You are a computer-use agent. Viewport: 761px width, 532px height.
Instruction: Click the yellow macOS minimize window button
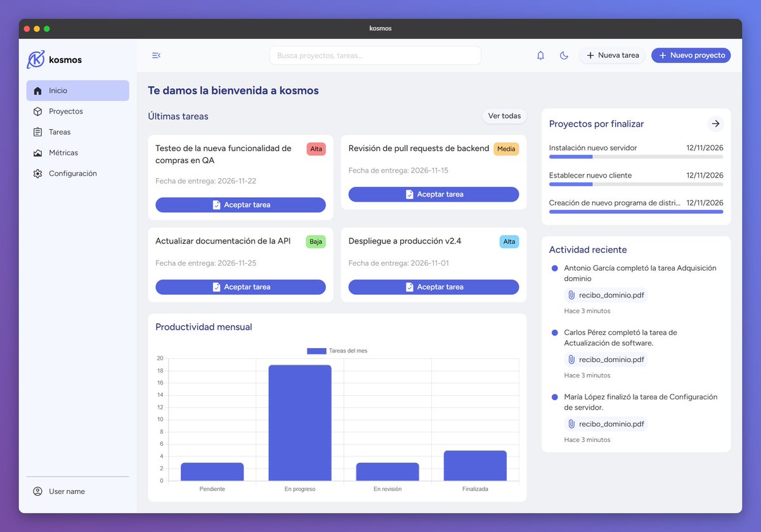click(37, 29)
